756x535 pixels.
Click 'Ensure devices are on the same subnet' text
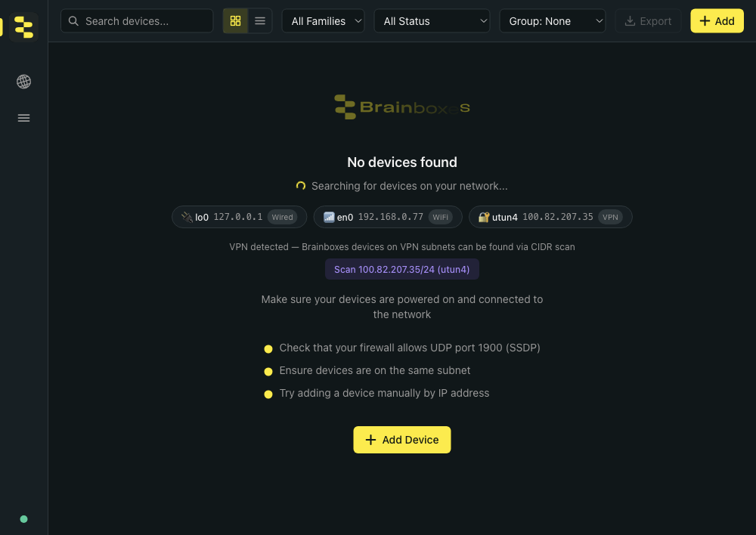point(375,370)
